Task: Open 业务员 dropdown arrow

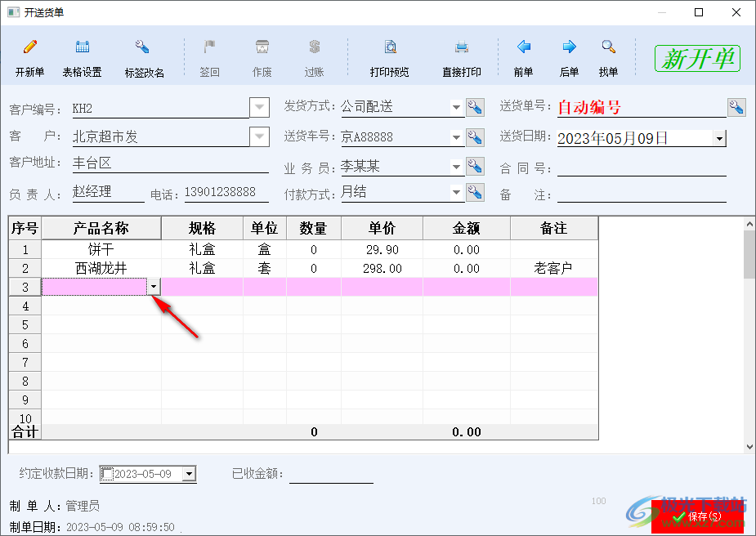Action: pyautogui.click(x=456, y=167)
